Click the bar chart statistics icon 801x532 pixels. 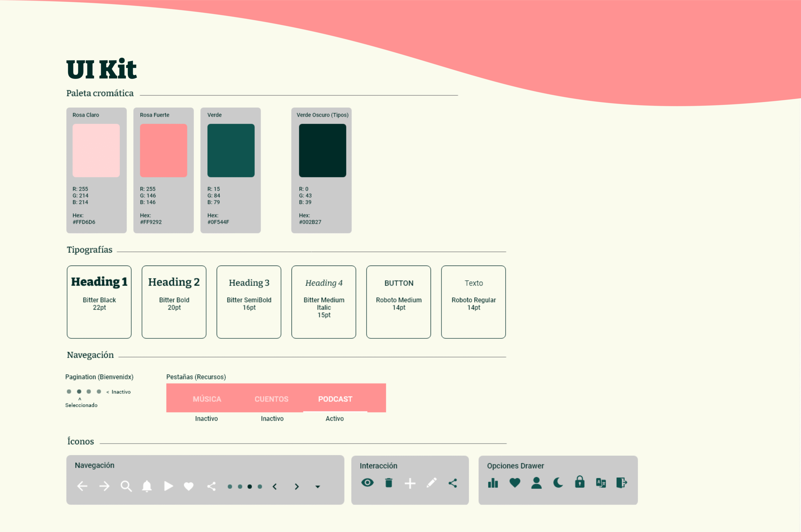tap(493, 483)
